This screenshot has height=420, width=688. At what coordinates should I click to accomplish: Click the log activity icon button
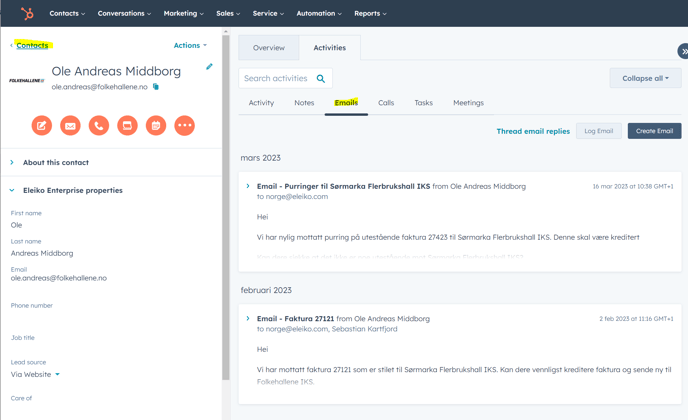pyautogui.click(x=127, y=125)
